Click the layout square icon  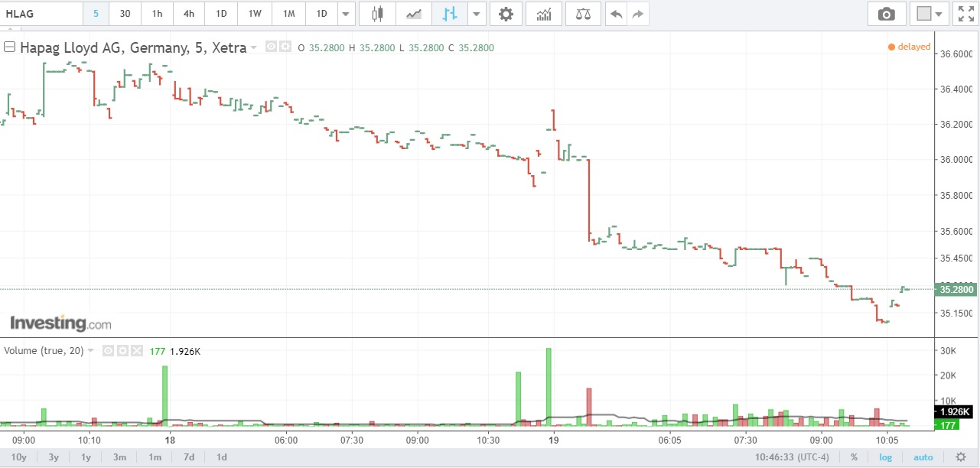coord(923,14)
